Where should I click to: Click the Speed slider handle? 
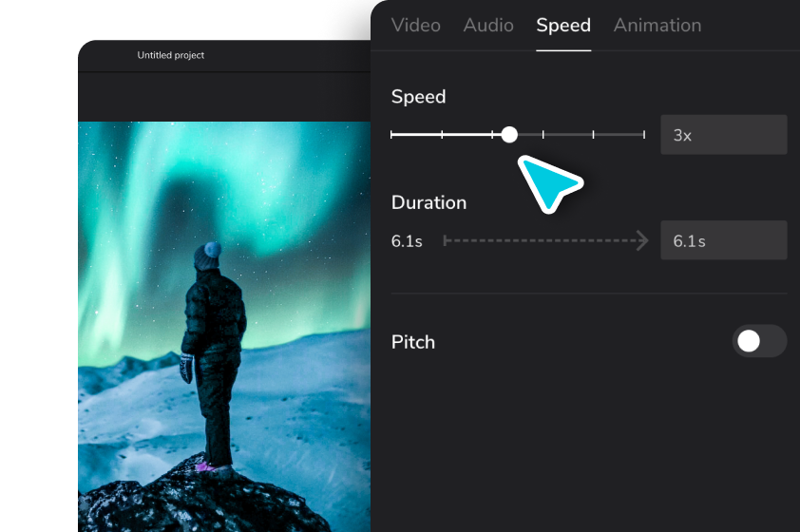(x=508, y=135)
